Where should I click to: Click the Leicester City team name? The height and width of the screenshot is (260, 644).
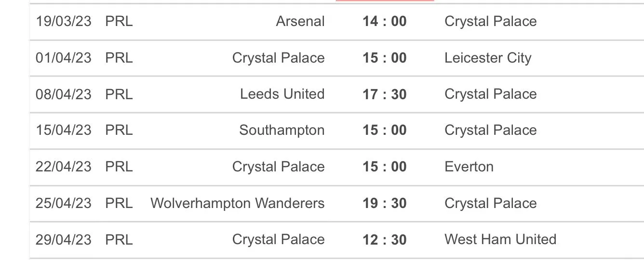coord(487,58)
